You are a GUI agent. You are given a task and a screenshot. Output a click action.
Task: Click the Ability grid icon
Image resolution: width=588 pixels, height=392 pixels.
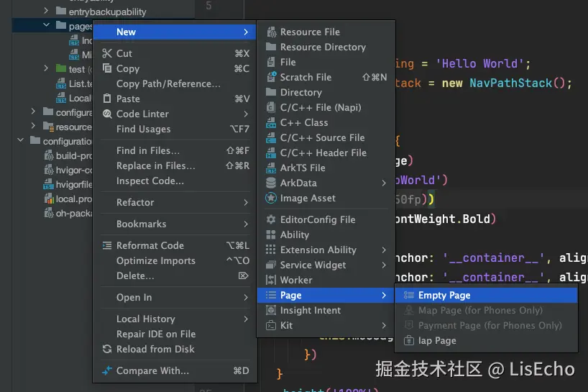271,234
